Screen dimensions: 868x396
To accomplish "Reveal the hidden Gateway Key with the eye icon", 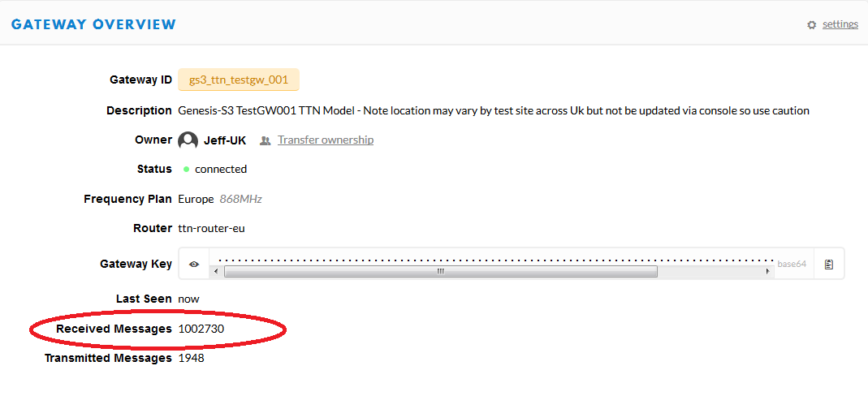I will click(194, 265).
